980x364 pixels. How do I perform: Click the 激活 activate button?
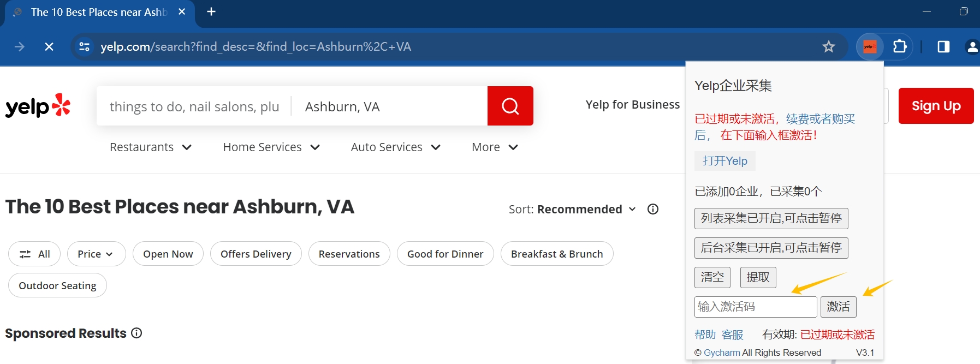click(838, 307)
